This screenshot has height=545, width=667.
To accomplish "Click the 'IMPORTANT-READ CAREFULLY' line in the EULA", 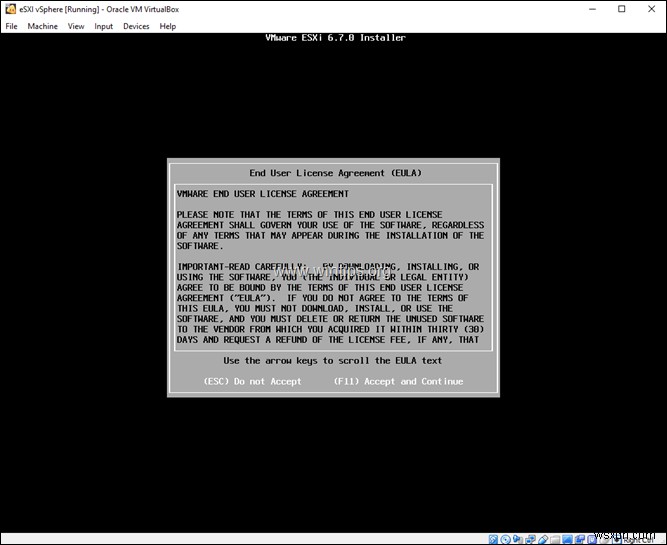I will [328, 267].
